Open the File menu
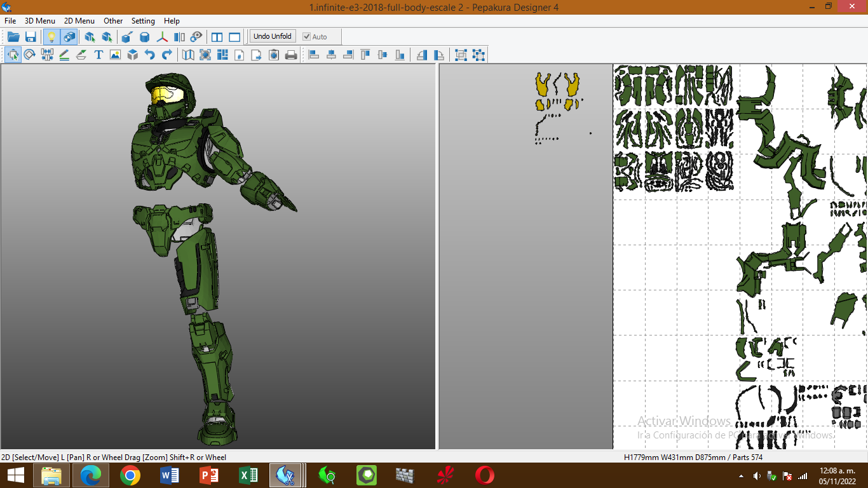 point(10,21)
